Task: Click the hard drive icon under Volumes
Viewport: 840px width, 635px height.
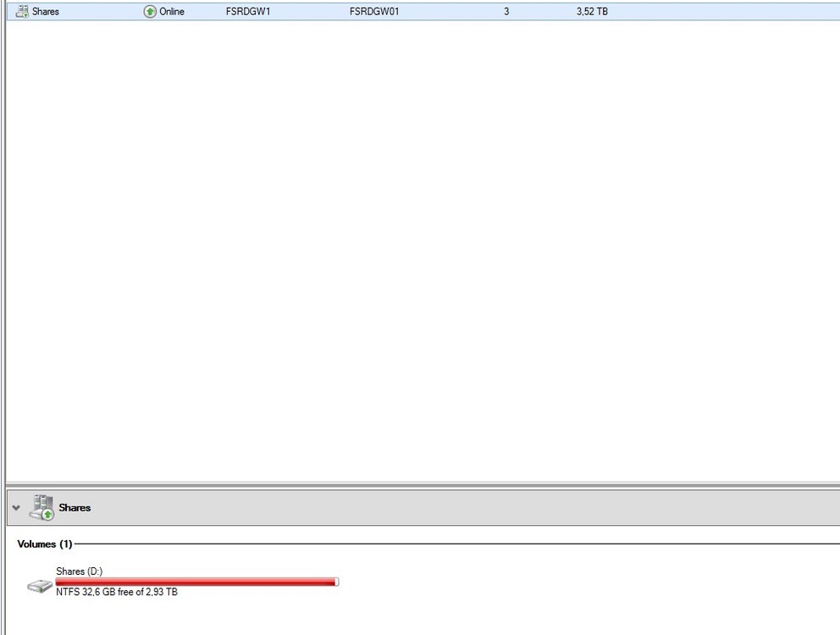Action: pos(40,586)
